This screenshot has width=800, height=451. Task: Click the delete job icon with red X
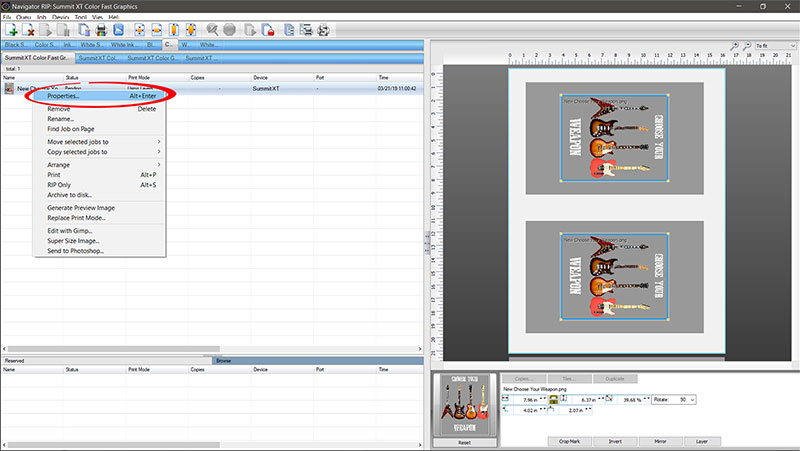(29, 30)
